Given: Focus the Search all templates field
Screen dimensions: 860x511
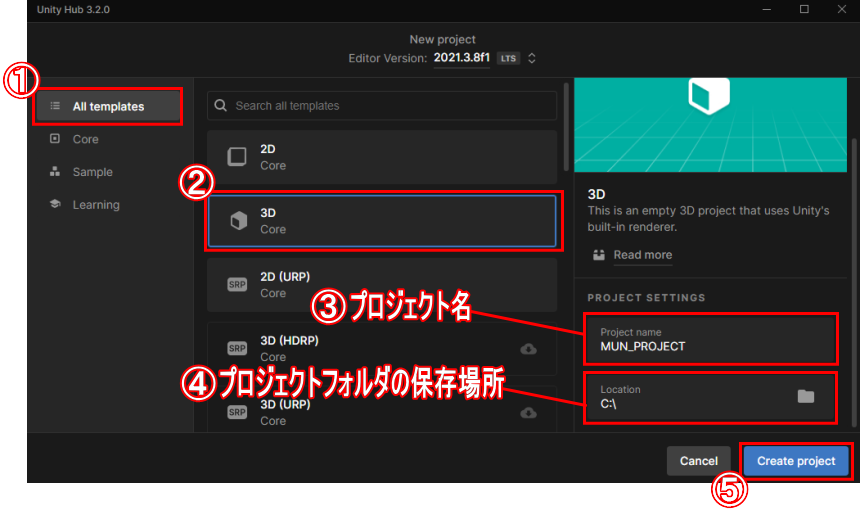Looking at the screenshot, I should (382, 106).
